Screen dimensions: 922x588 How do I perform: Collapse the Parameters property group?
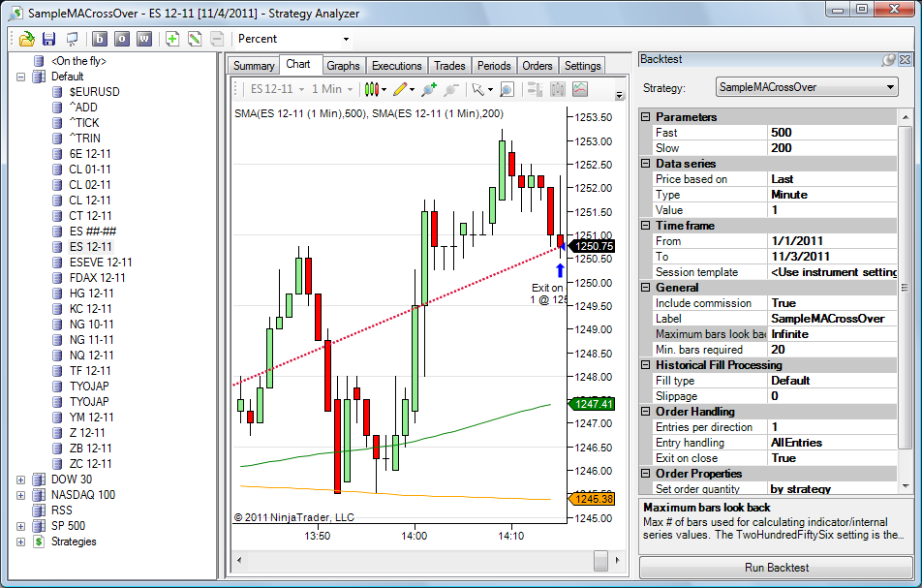[646, 117]
